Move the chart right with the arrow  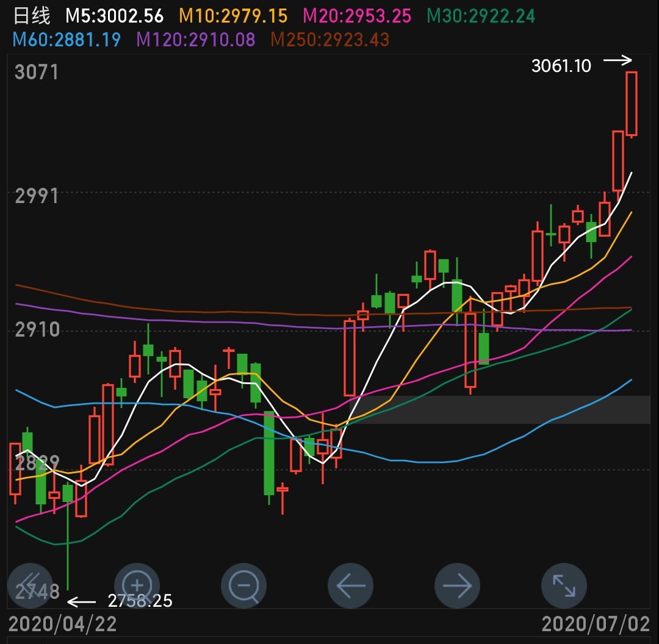(457, 585)
